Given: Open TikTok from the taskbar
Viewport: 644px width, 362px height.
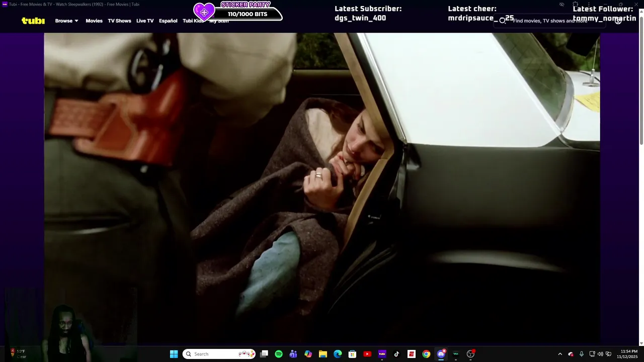Looking at the screenshot, I should (x=396, y=354).
